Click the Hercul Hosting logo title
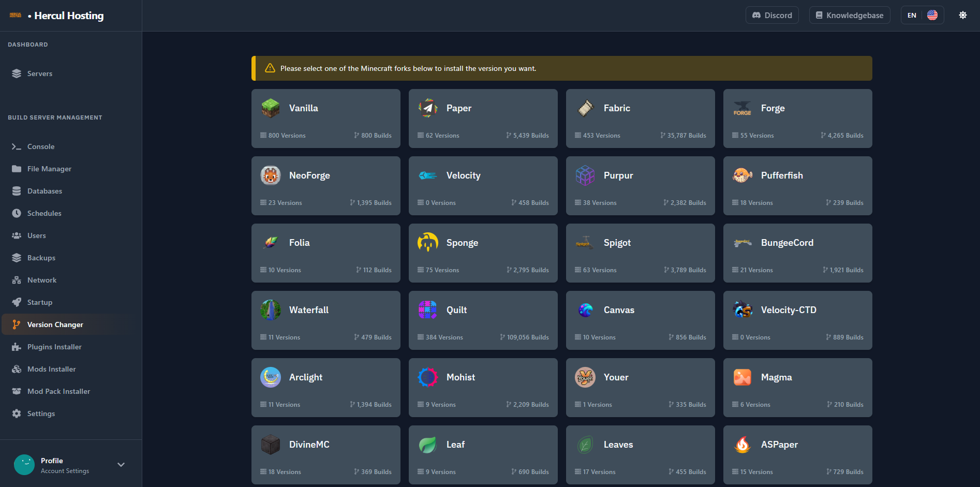 tap(69, 16)
